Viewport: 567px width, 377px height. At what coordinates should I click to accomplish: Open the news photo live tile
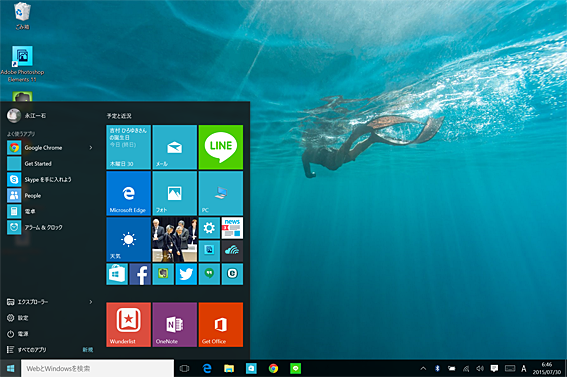175,239
